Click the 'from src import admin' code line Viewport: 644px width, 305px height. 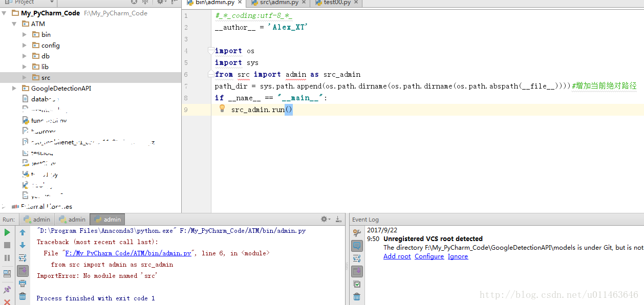pos(288,74)
